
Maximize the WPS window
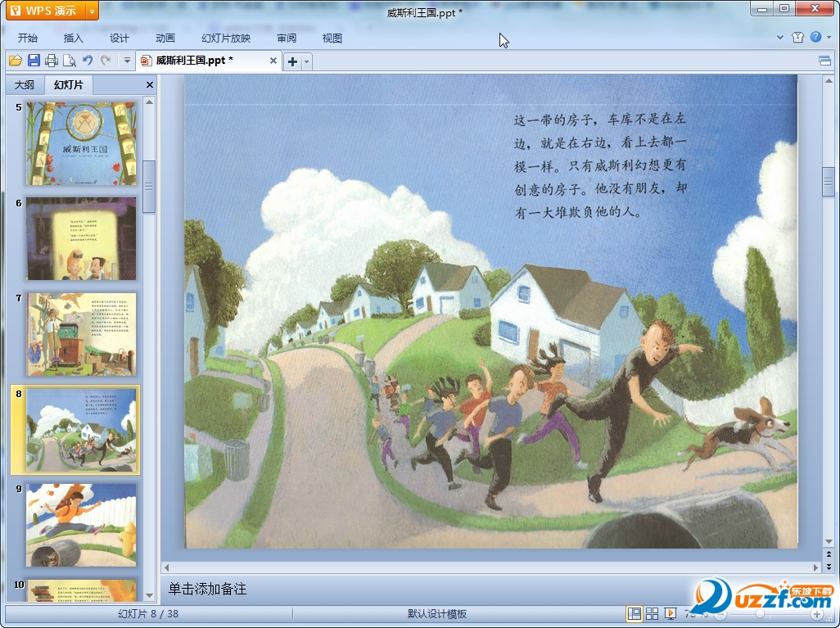(784, 8)
